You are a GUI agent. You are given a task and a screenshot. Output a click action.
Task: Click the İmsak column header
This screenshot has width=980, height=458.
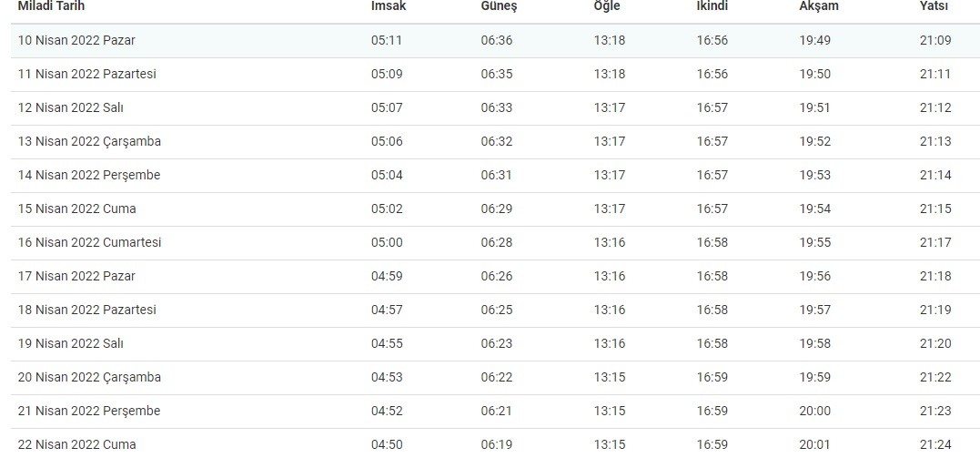coord(389,6)
